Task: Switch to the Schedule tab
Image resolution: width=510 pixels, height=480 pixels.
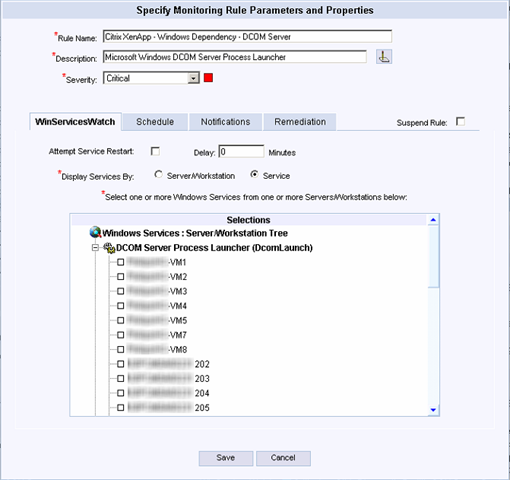Action: 155,122
